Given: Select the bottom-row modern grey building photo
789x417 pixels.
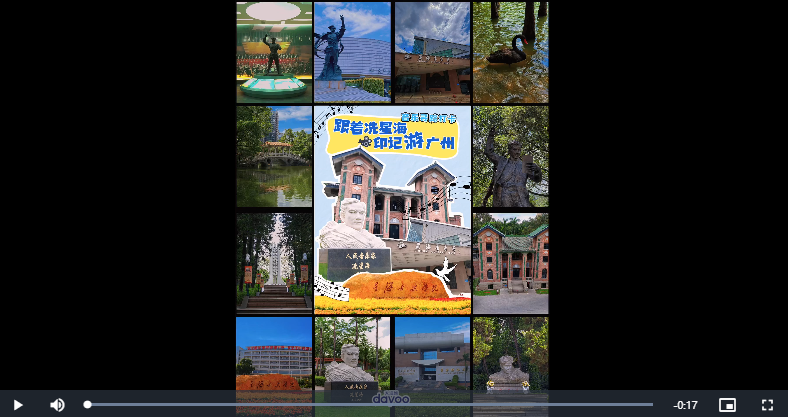Looking at the screenshot, I should tap(432, 353).
